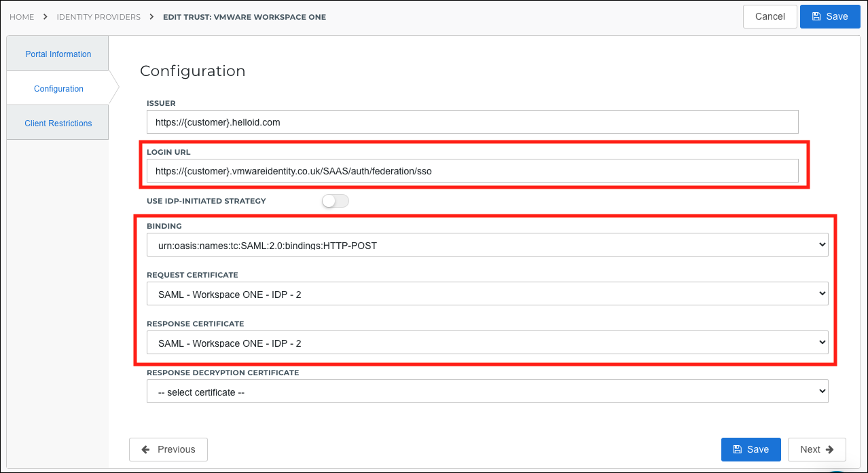The image size is (868, 473).
Task: Open the Client Restrictions tab
Action: [x=58, y=123]
